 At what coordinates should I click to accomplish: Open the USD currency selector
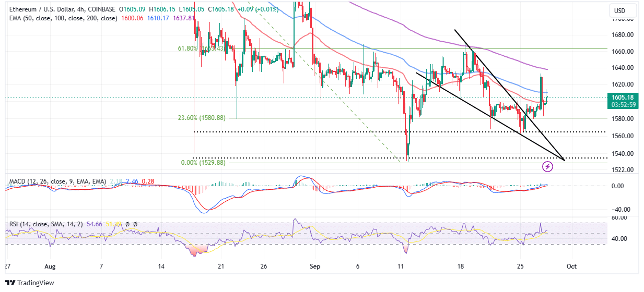620,10
